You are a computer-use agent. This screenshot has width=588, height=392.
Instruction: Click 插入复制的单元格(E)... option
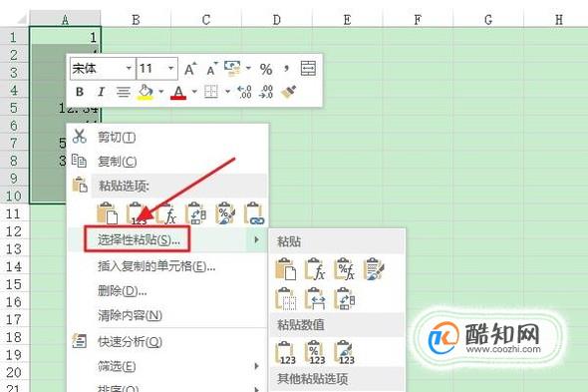(156, 266)
